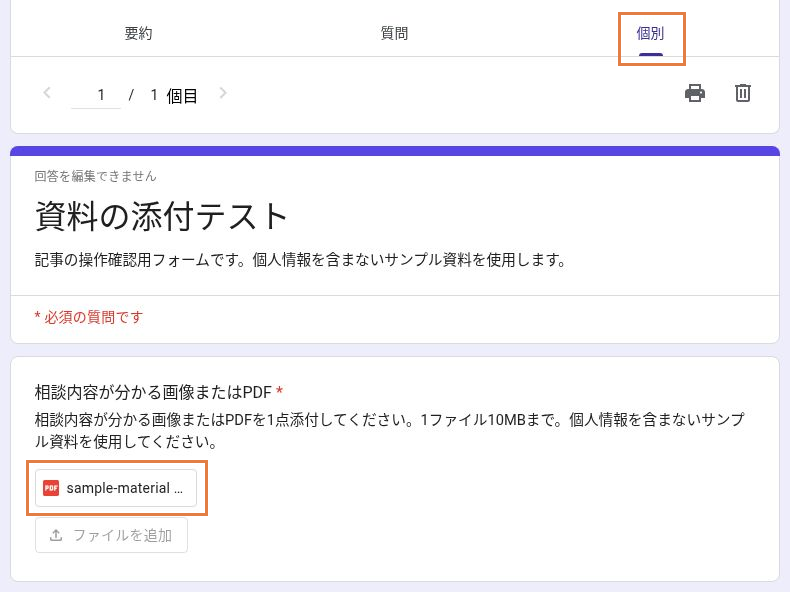The image size is (790, 592).
Task: Click the 資料の添付テスト form title
Action: coord(161,216)
